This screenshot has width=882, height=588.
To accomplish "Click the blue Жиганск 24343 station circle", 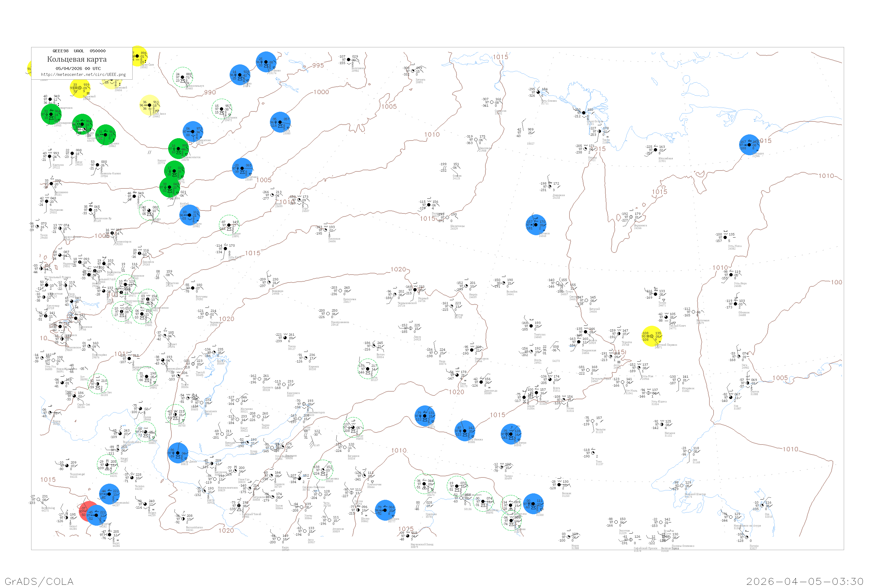I will [536, 225].
